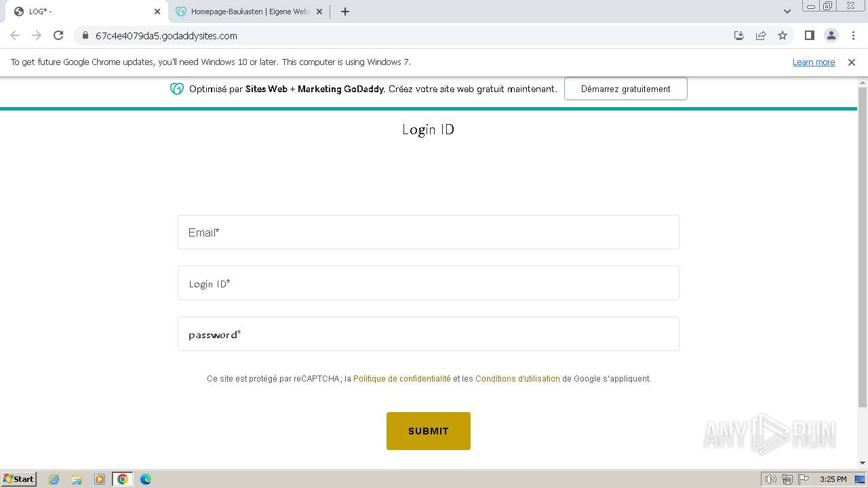
Task: Click the scrollbar up arrow
Action: click(x=863, y=83)
